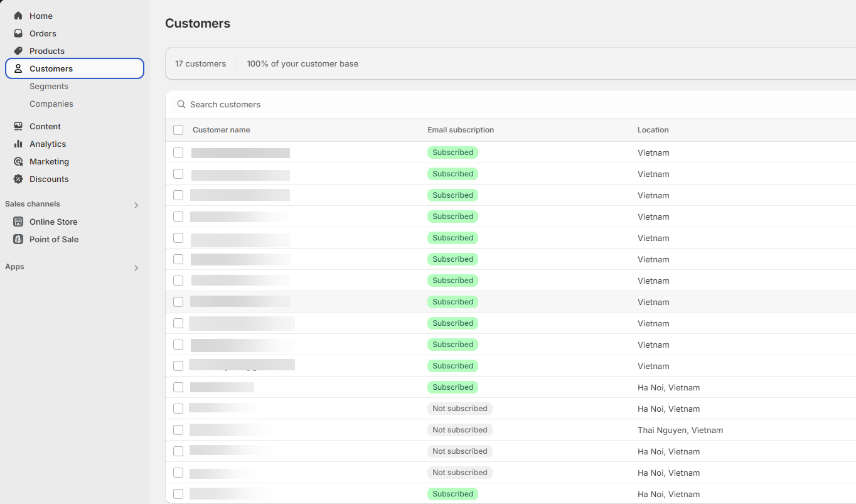Click the Sales channels section label

(33, 204)
